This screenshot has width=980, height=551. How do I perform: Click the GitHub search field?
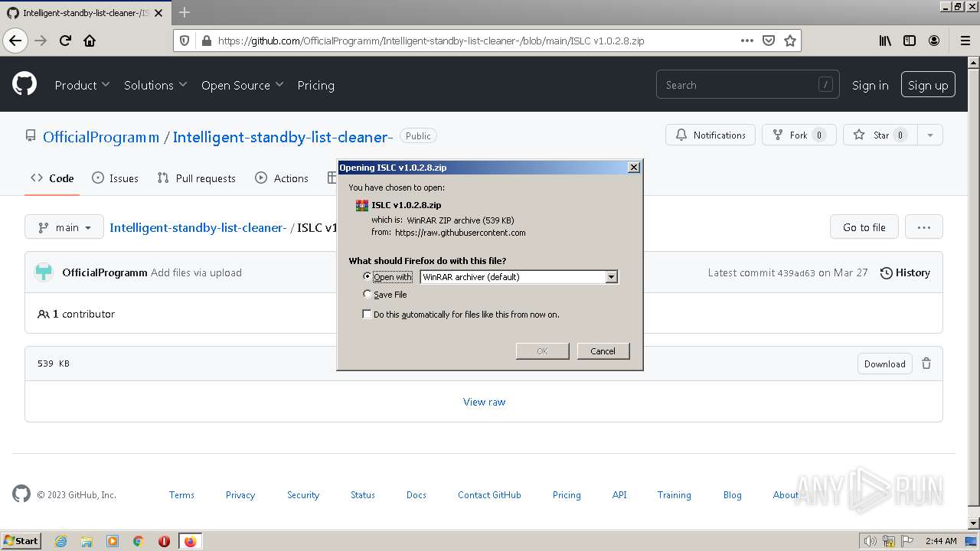coord(747,85)
